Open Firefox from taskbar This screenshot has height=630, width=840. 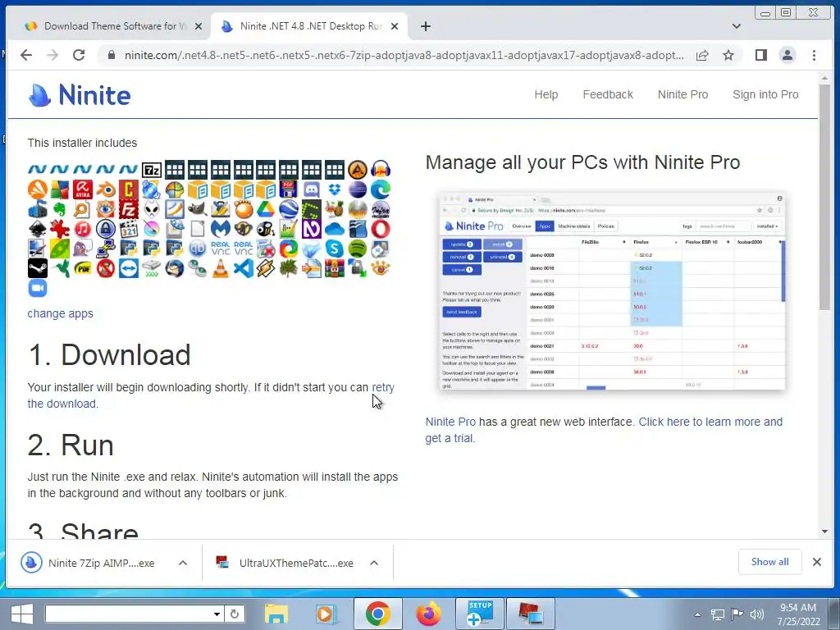tap(429, 614)
